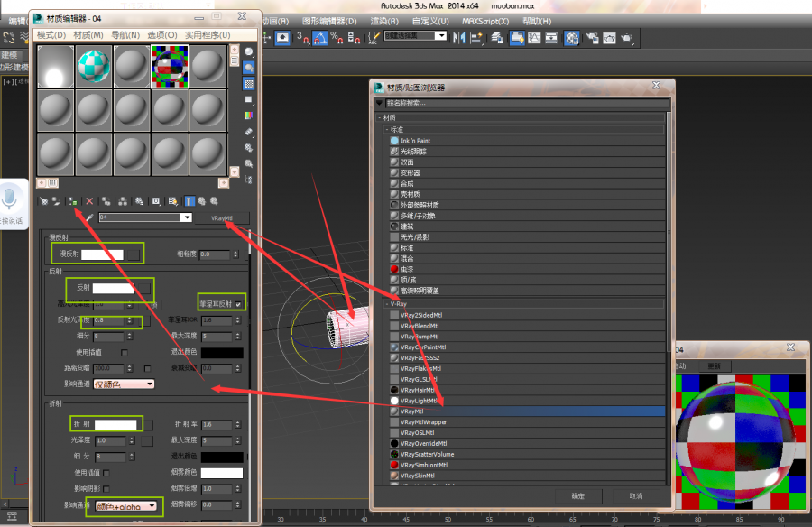The image size is (812, 527).
Task: Click the VRayMtl material type button
Action: click(222, 217)
